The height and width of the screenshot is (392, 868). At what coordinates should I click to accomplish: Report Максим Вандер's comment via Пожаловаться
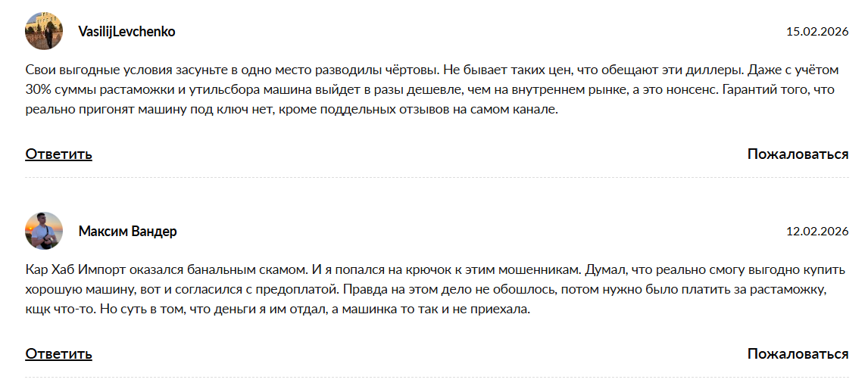coord(798,354)
